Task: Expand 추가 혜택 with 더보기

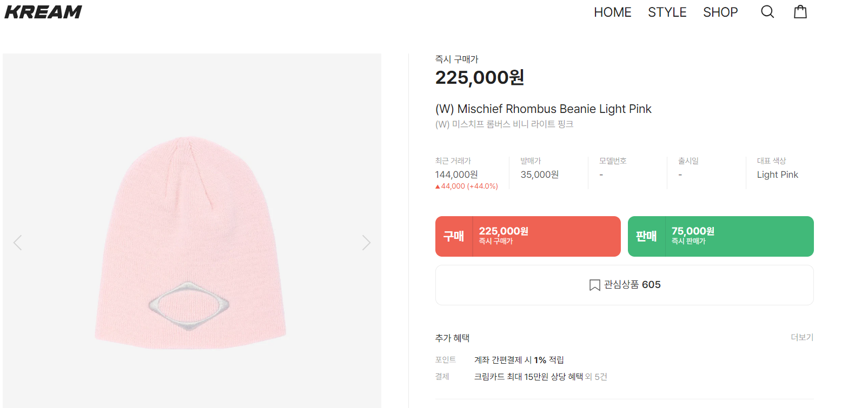Action: tap(801, 337)
